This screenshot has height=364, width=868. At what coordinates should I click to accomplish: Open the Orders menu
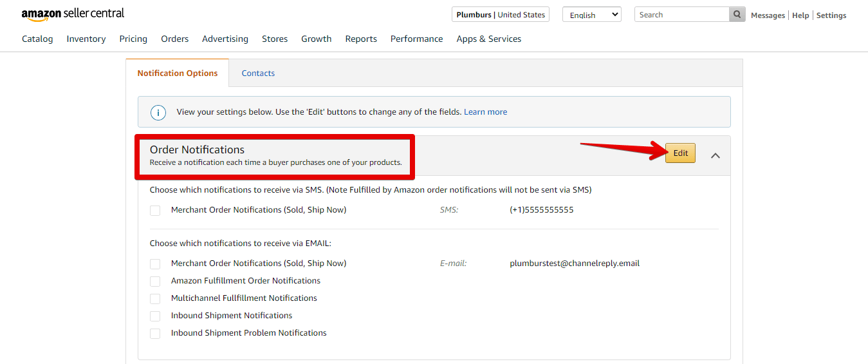175,39
